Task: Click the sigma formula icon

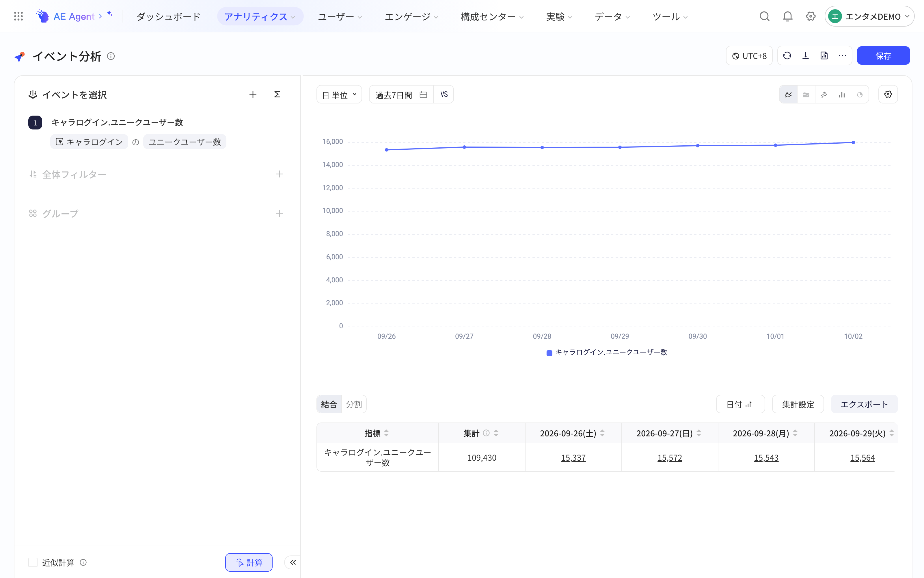Action: coord(277,95)
